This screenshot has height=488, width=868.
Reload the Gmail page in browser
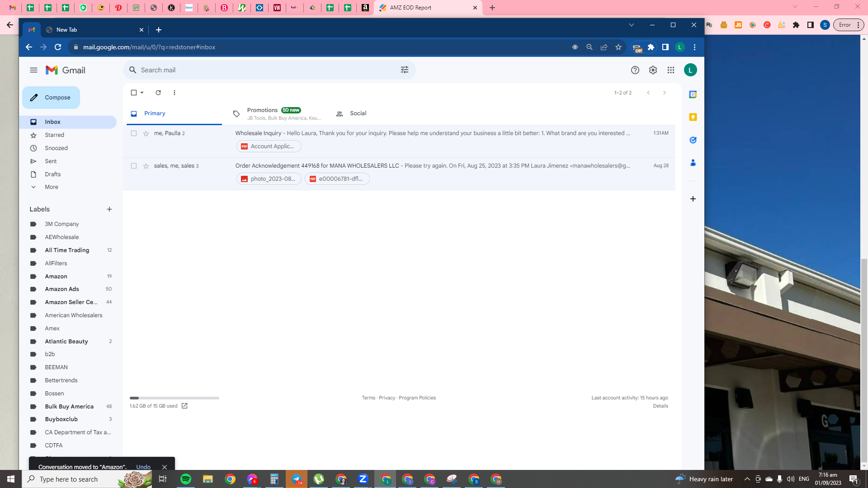58,47
